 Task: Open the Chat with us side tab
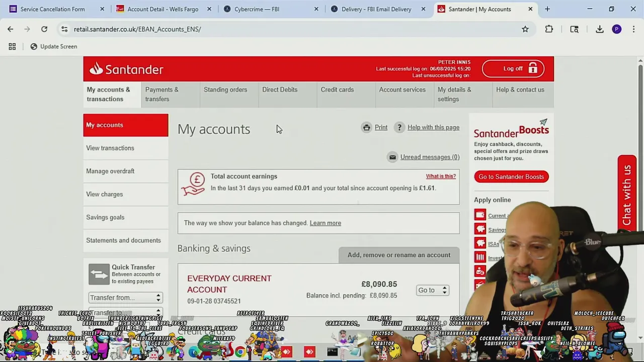pos(627,194)
